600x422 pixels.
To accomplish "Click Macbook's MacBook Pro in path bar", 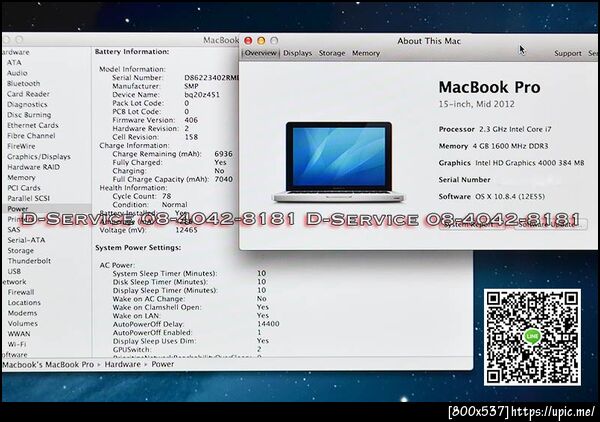I will coord(48,365).
